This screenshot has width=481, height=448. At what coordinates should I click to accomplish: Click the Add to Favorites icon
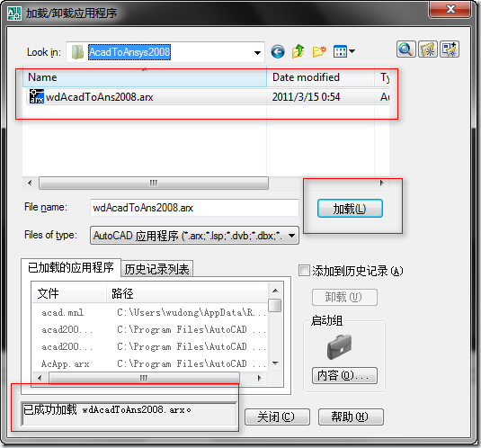coord(450,49)
